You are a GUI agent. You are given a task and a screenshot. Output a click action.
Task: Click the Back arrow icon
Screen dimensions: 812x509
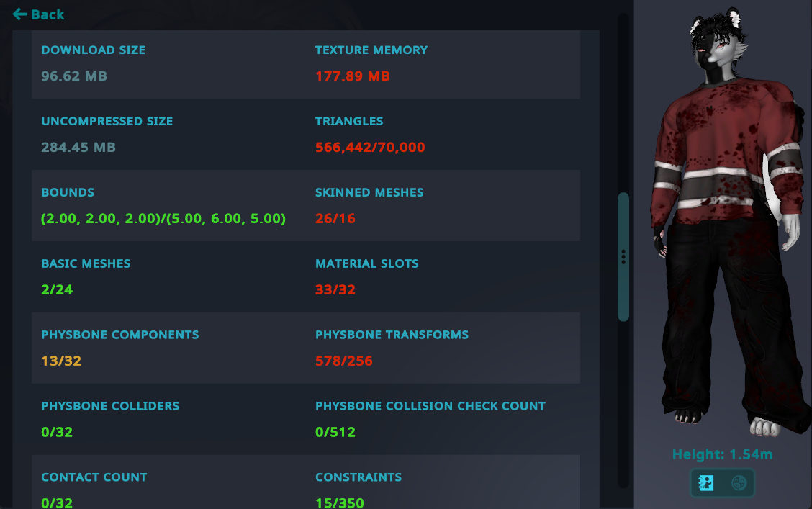19,14
